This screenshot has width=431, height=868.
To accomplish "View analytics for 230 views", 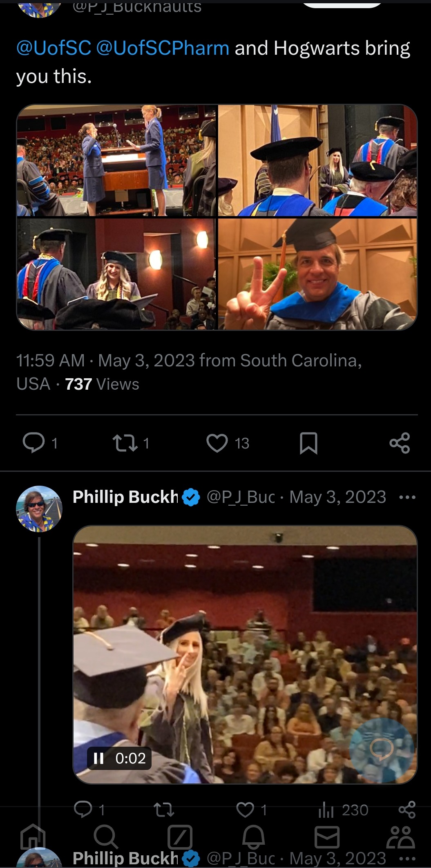I will tap(343, 810).
